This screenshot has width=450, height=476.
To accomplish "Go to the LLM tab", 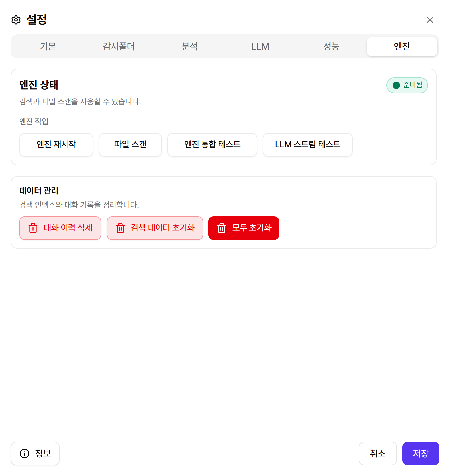I will (x=260, y=46).
